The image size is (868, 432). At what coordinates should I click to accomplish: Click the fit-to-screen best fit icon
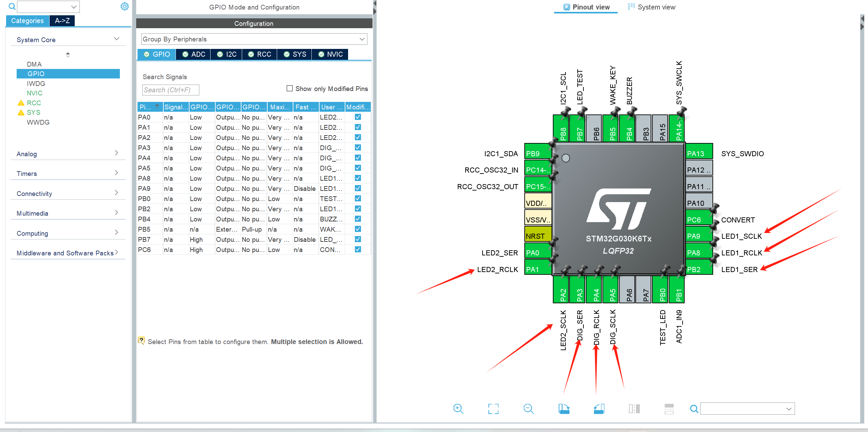(493, 409)
